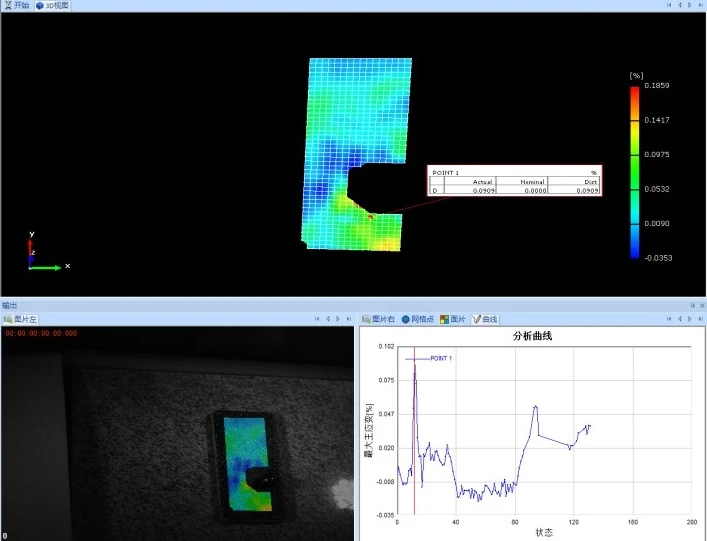Screen dimensions: 707x541
Task: Pin the 输出 output panel
Action: tap(693, 305)
